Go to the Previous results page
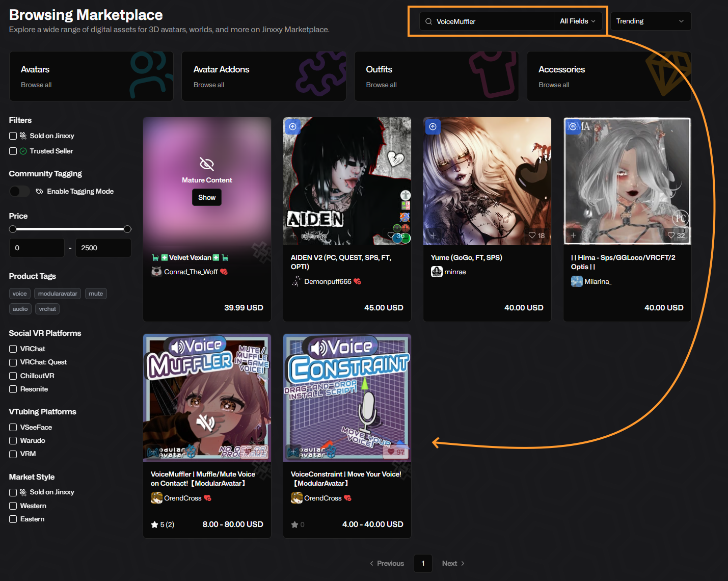The image size is (728, 581). 387,563
